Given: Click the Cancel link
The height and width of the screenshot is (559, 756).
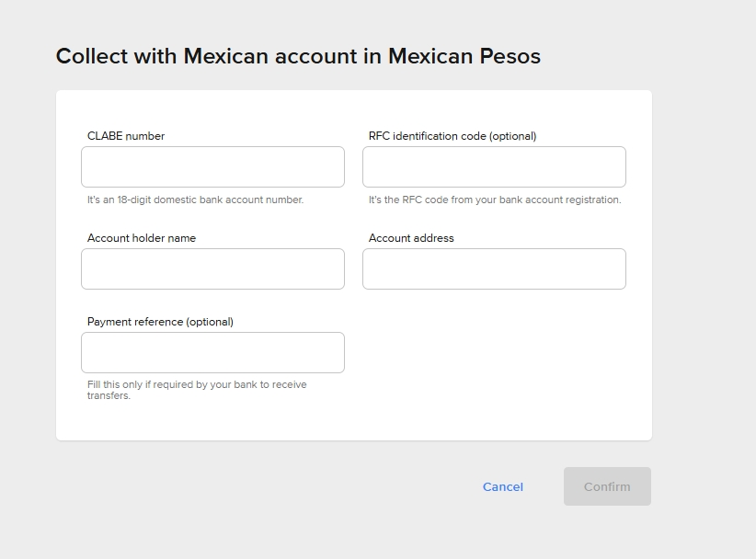Looking at the screenshot, I should [503, 487].
